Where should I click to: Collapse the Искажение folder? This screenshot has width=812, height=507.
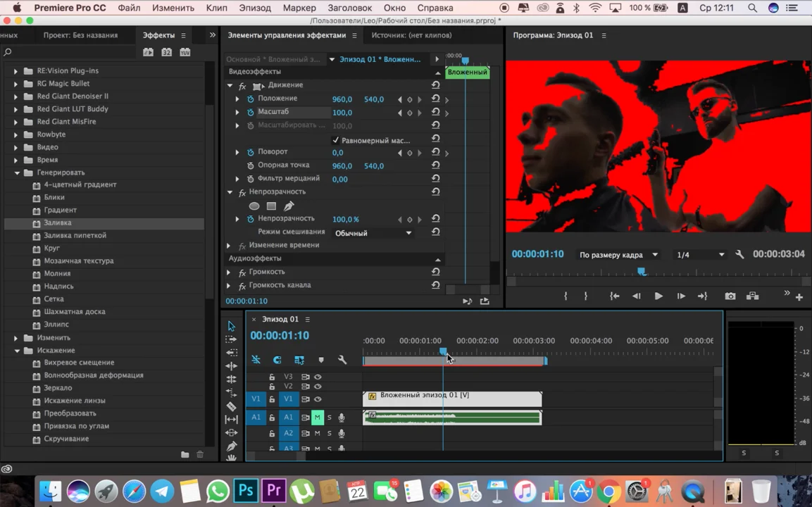pos(17,350)
